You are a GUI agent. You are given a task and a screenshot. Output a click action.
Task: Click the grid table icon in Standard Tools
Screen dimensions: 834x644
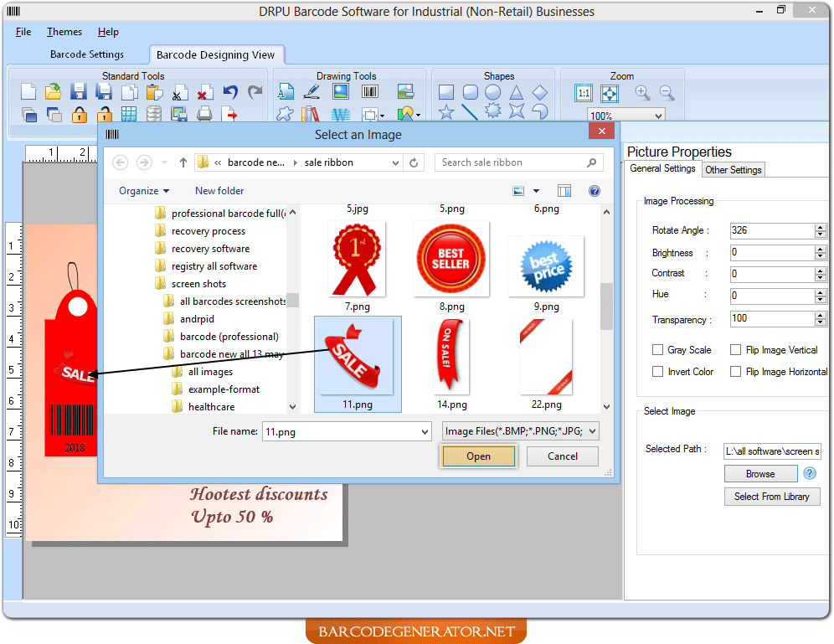click(x=128, y=115)
